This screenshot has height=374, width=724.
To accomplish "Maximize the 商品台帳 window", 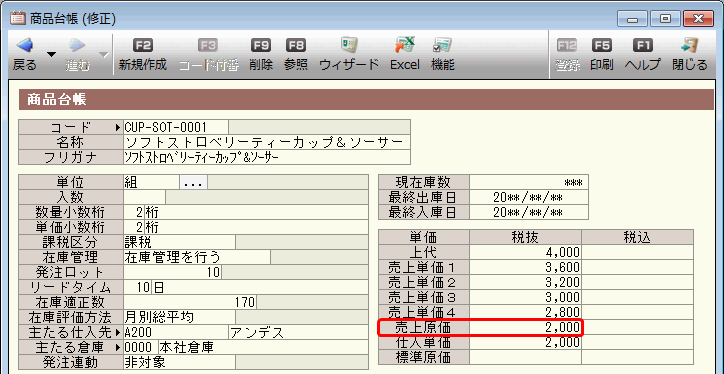I will (x=665, y=19).
